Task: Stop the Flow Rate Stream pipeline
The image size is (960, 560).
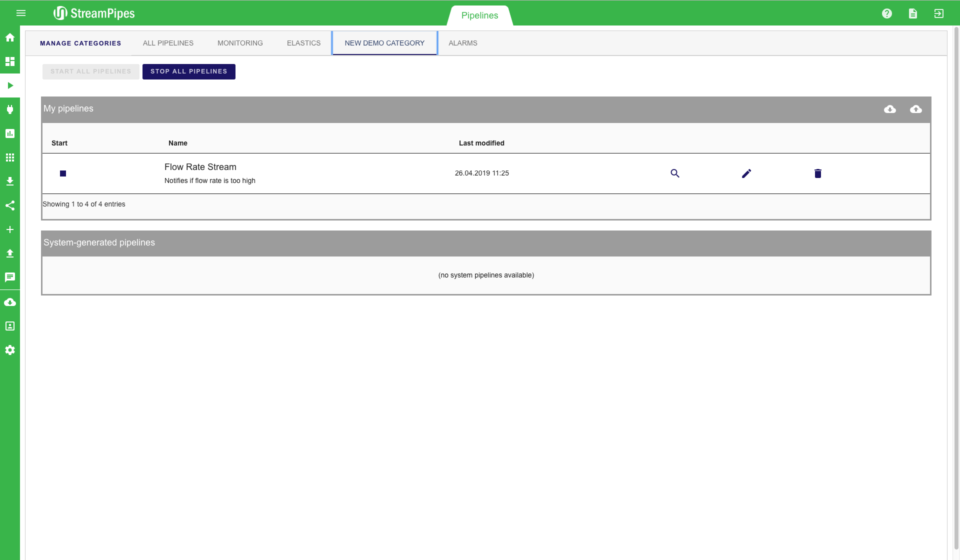Action: [x=63, y=173]
